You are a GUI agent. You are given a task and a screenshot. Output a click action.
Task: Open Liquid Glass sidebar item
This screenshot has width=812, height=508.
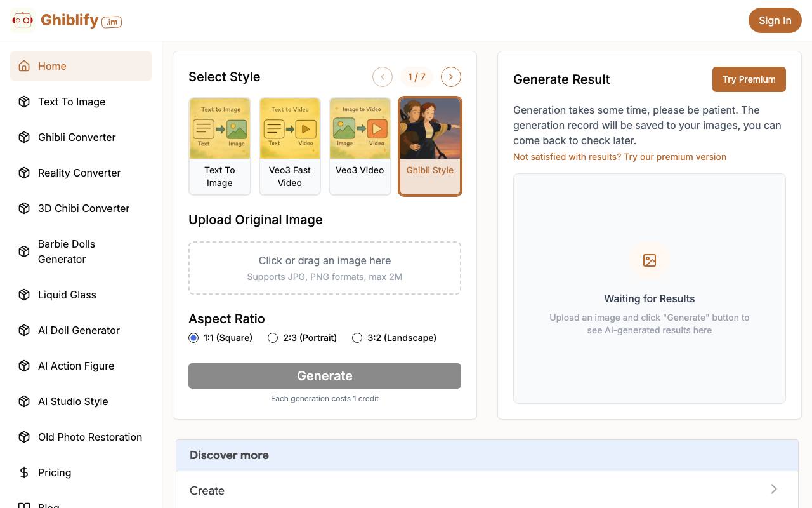pos(81,295)
